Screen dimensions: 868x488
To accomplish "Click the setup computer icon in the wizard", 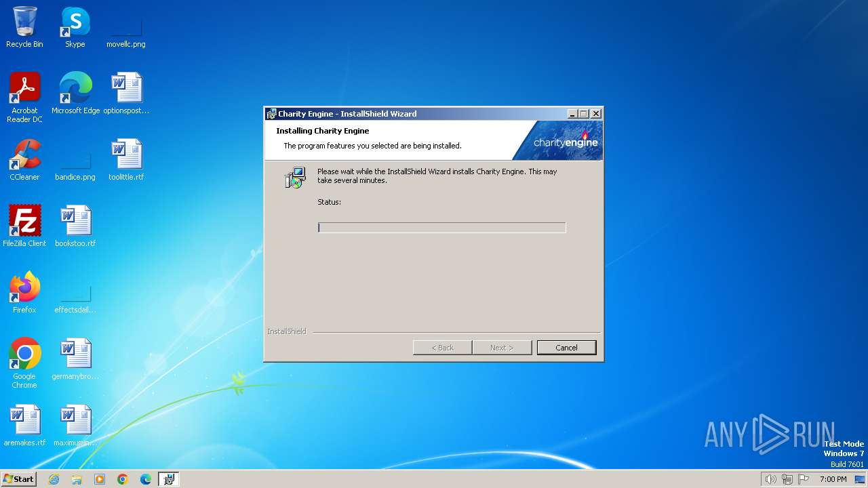I will [x=295, y=178].
